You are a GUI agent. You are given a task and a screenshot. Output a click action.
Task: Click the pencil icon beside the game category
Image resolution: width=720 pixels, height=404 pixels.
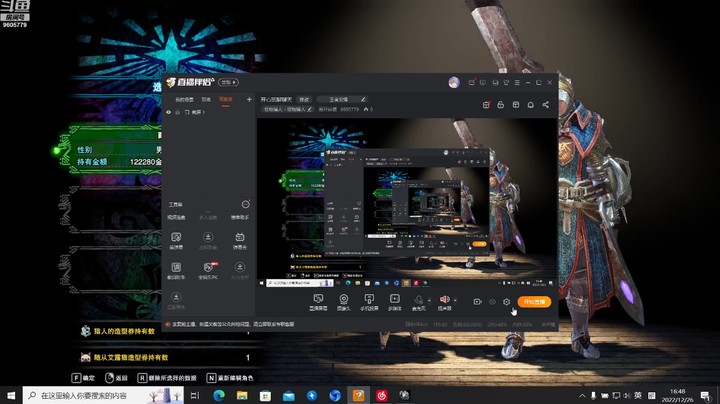click(363, 99)
